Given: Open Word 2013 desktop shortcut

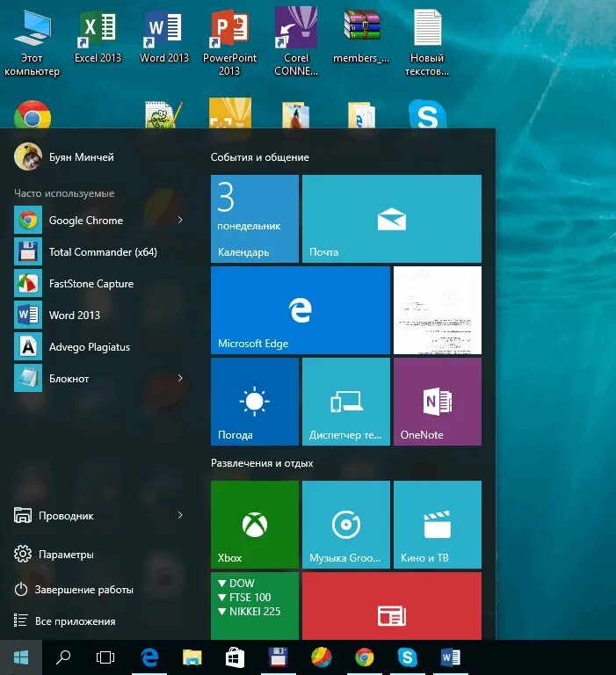Looking at the screenshot, I should click(164, 37).
